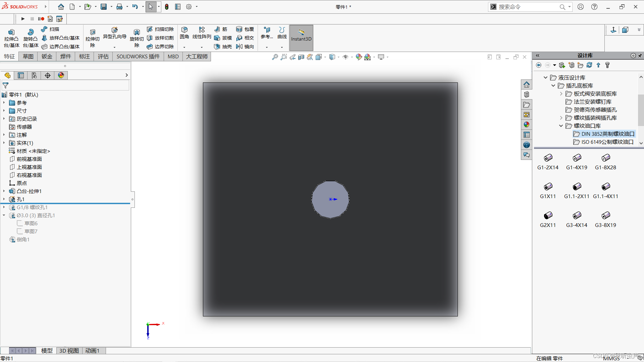Switch to the 3D 视图 bottom tab
This screenshot has height=362, width=644.
click(x=69, y=351)
